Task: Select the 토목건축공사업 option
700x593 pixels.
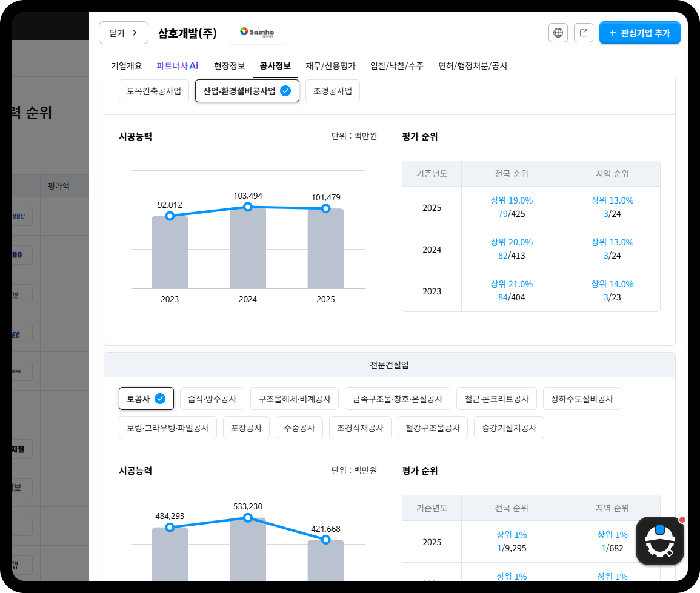Action: click(154, 91)
